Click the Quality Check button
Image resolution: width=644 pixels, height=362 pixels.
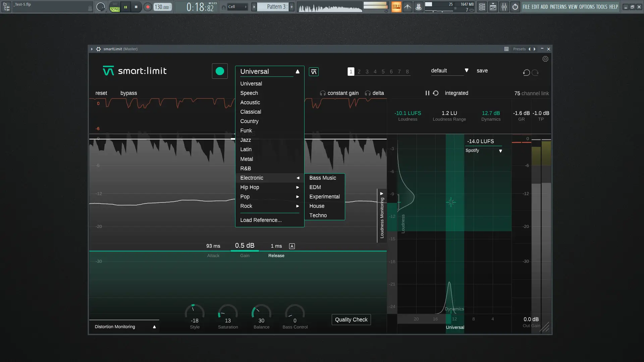click(x=351, y=320)
